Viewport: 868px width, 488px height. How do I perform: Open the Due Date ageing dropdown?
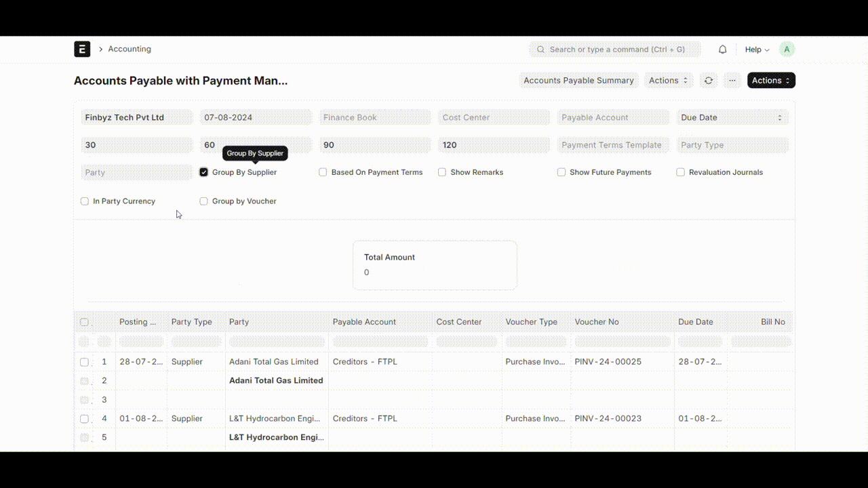pyautogui.click(x=732, y=117)
